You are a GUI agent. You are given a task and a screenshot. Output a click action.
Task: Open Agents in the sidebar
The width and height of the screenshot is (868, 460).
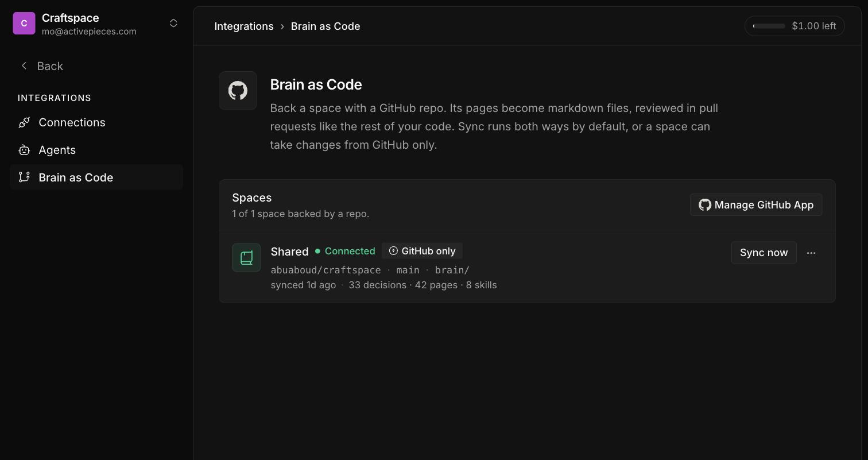click(96, 150)
